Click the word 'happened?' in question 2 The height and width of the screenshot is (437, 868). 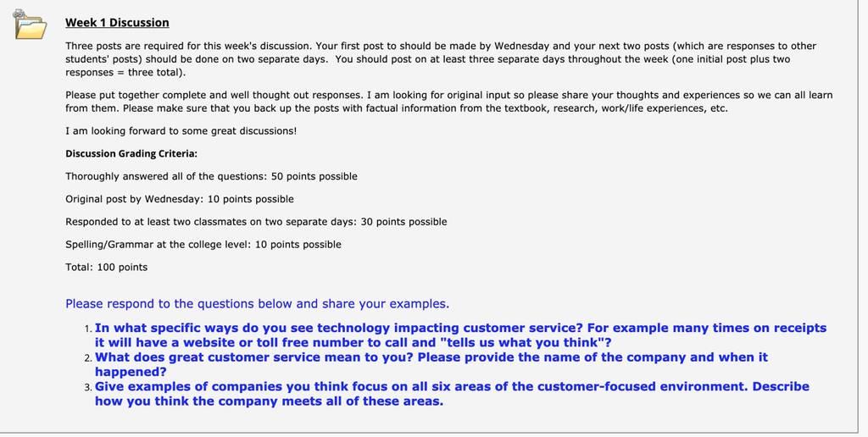131,372
